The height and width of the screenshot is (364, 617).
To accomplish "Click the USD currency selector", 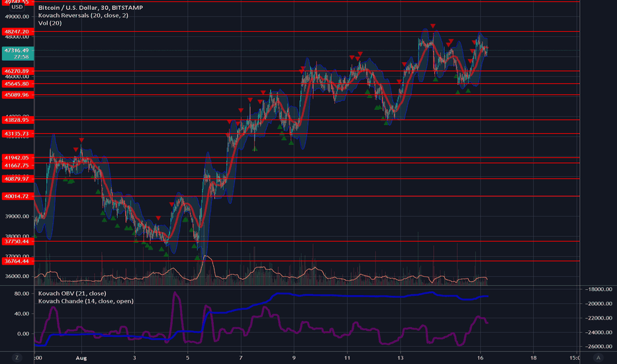I will pyautogui.click(x=17, y=7).
